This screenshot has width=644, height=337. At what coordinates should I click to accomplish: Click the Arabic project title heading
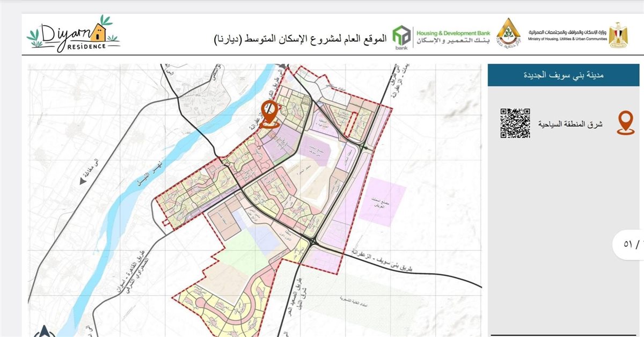[299, 39]
